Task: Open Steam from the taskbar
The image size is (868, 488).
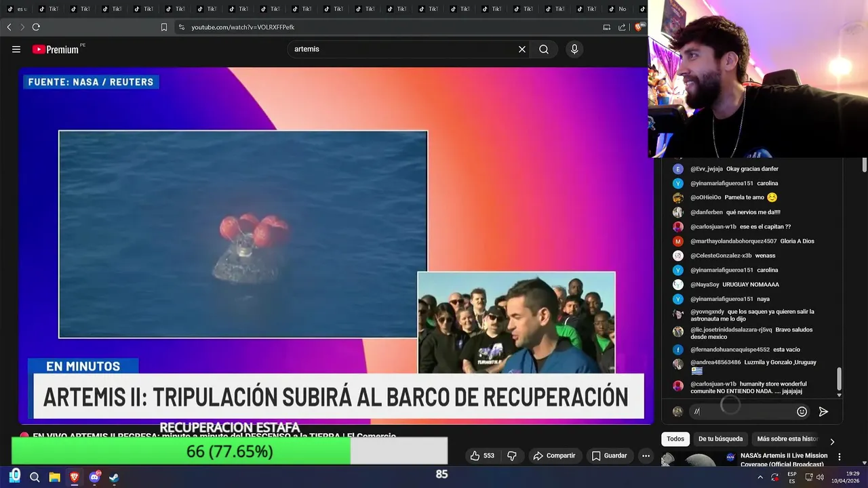Action: [114, 477]
